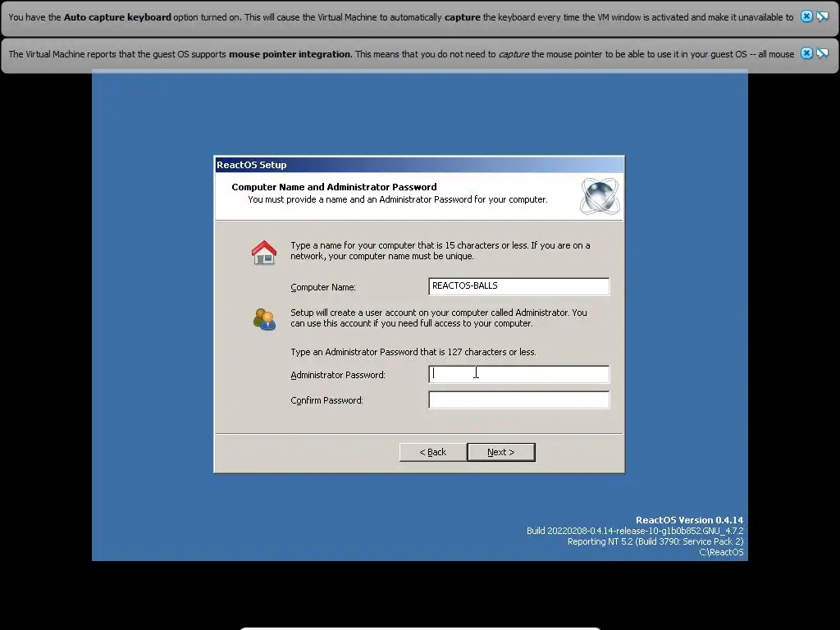
Task: Click the "ReactOS Version 0.4.14" text
Action: coord(689,520)
